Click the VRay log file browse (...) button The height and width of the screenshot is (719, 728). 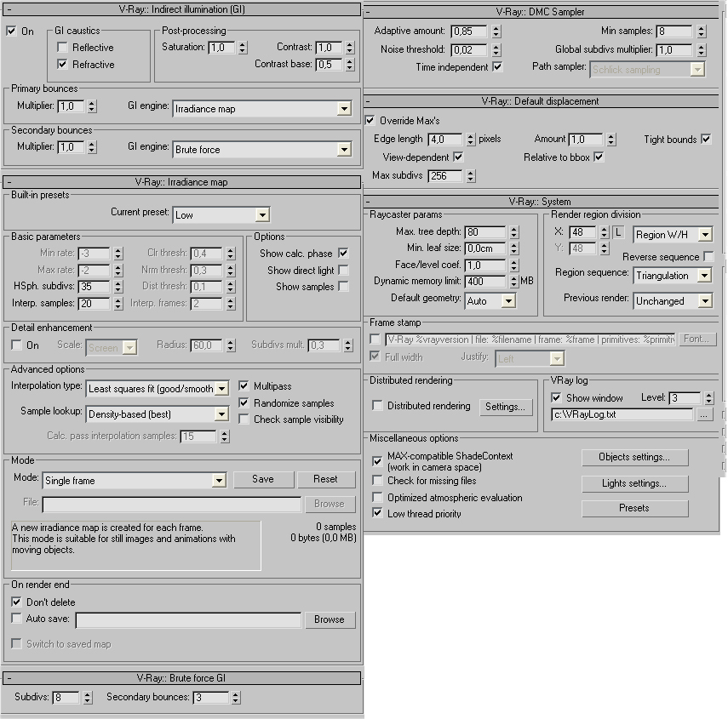(x=704, y=414)
